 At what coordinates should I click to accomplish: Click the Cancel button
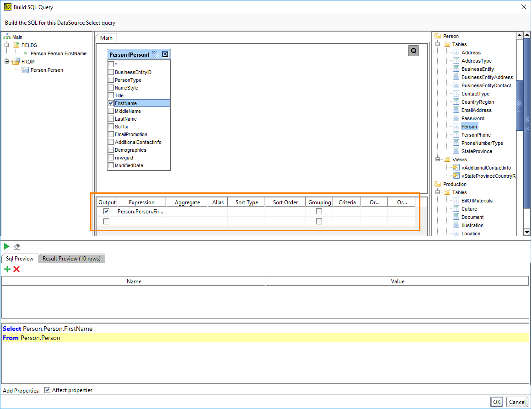pyautogui.click(x=517, y=402)
